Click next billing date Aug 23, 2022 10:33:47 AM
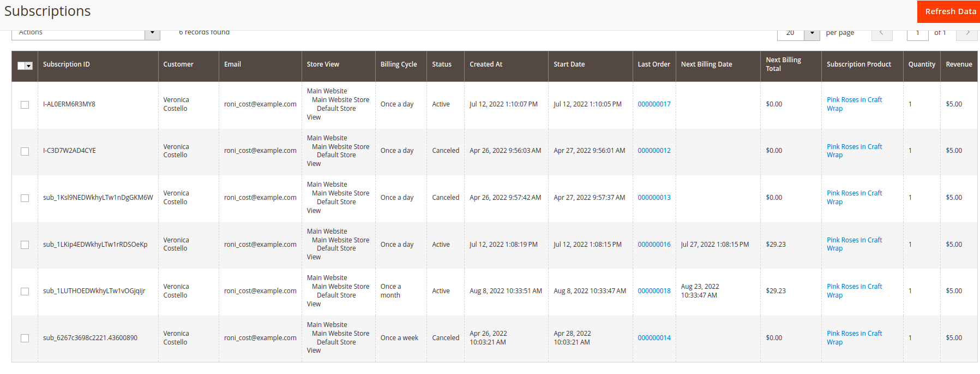The height and width of the screenshot is (374, 980). [700, 291]
